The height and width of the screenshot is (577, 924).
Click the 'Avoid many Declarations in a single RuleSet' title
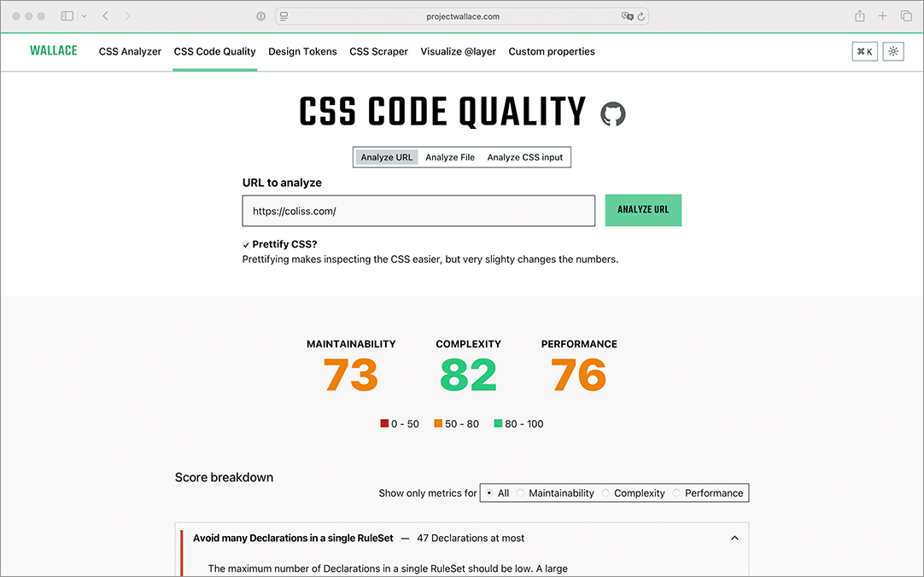click(x=293, y=538)
